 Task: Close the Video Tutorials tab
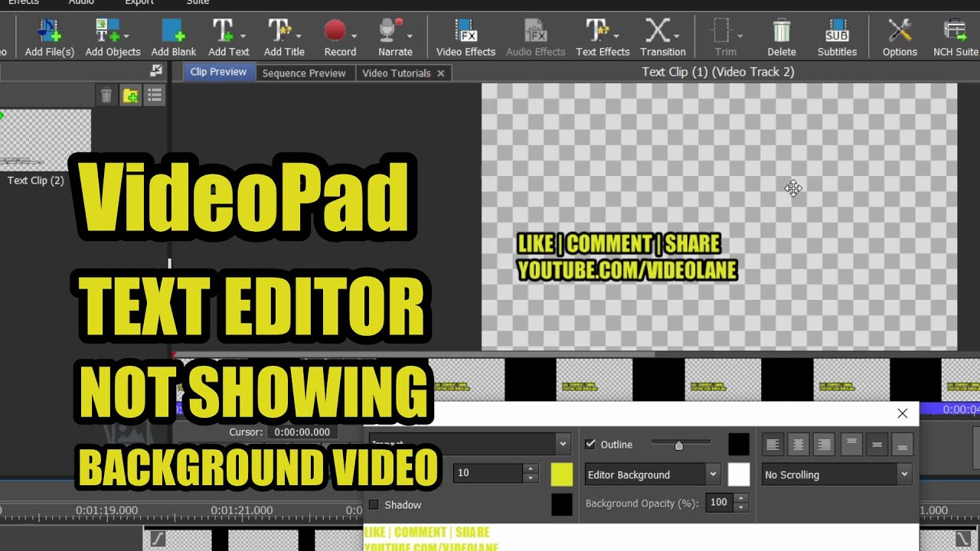click(x=440, y=73)
